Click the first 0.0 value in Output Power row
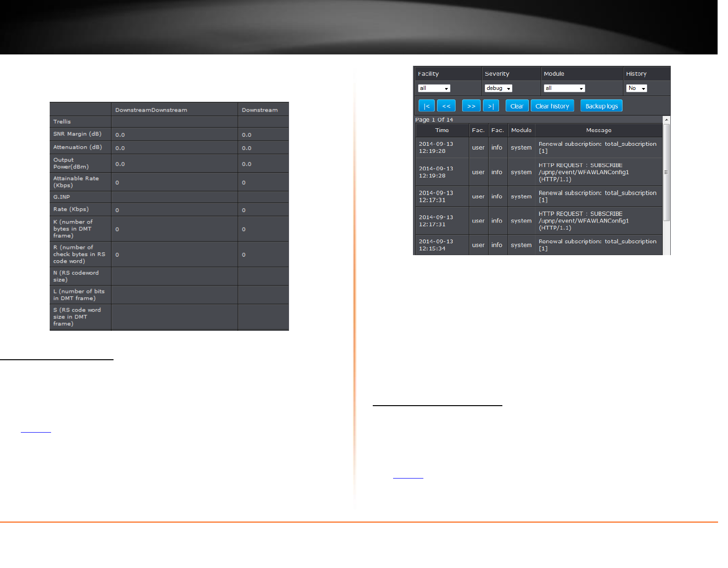728x568 pixels. pyautogui.click(x=120, y=164)
